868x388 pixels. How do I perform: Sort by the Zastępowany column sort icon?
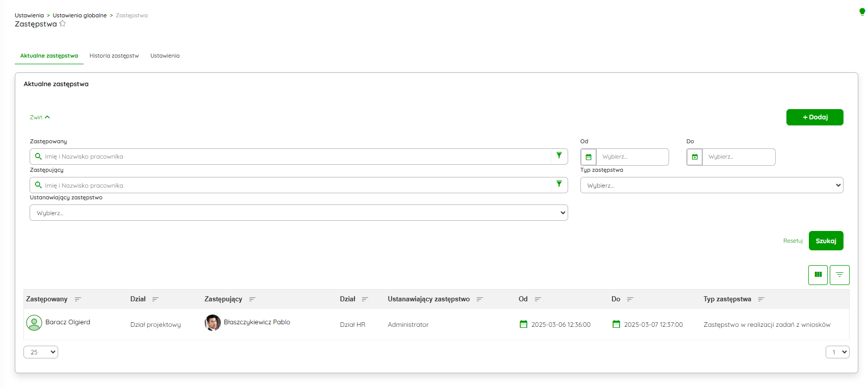coord(78,299)
